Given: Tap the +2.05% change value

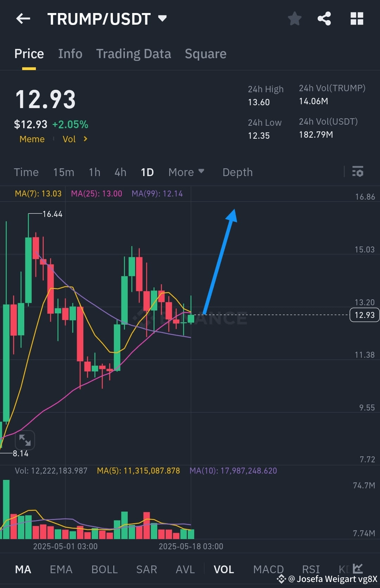Looking at the screenshot, I should pos(70,124).
